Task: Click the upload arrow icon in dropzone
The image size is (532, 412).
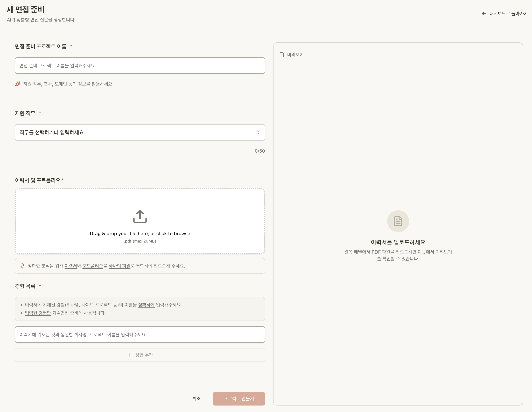Action: click(x=140, y=216)
